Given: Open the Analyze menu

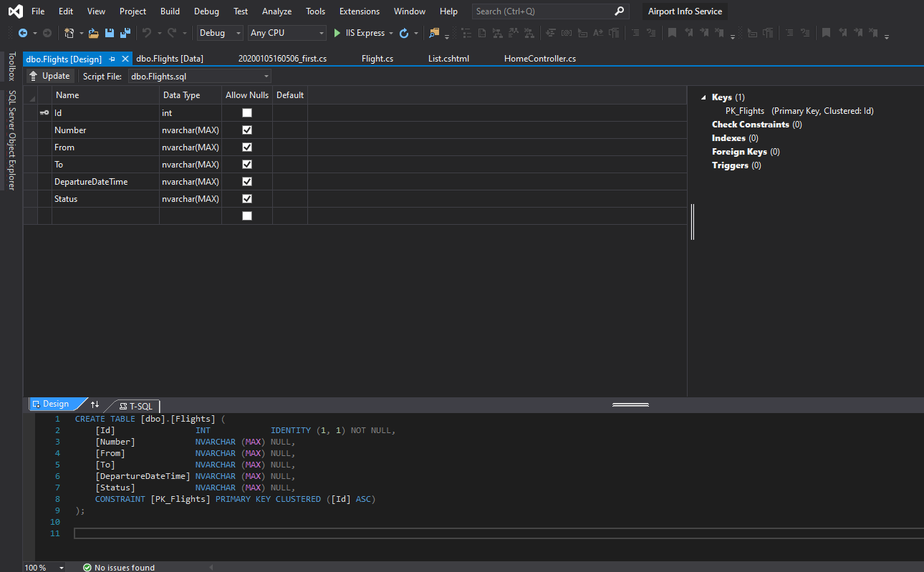Looking at the screenshot, I should pos(276,11).
